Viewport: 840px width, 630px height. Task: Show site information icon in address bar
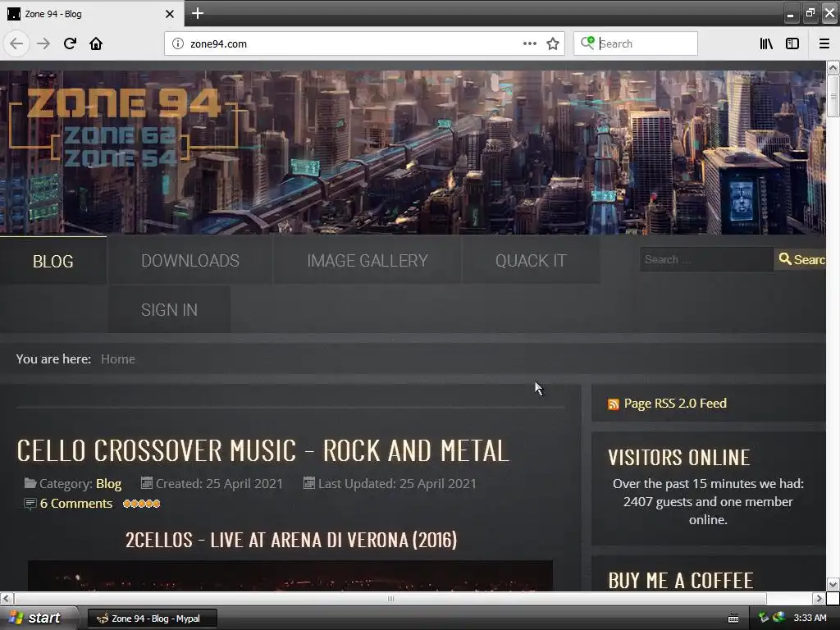(x=178, y=44)
